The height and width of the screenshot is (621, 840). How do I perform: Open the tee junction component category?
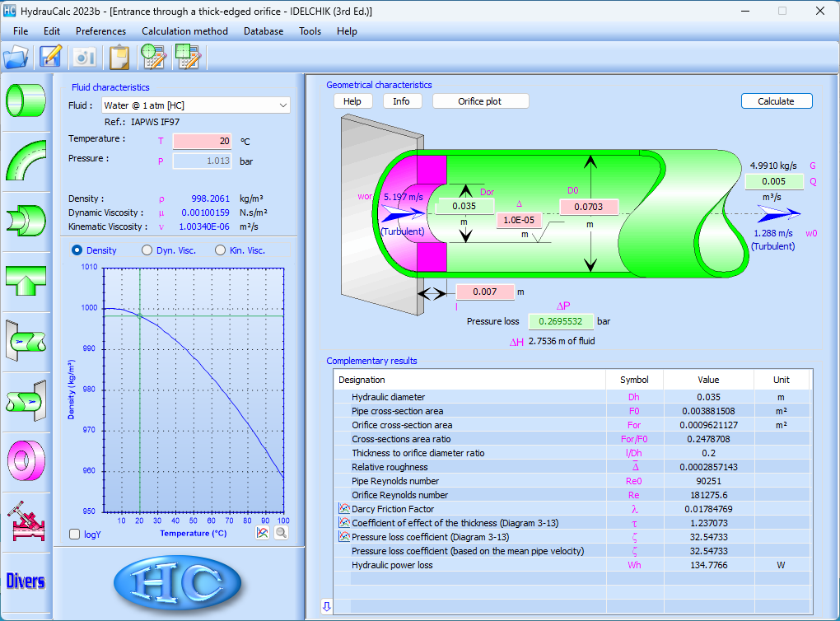[26, 279]
